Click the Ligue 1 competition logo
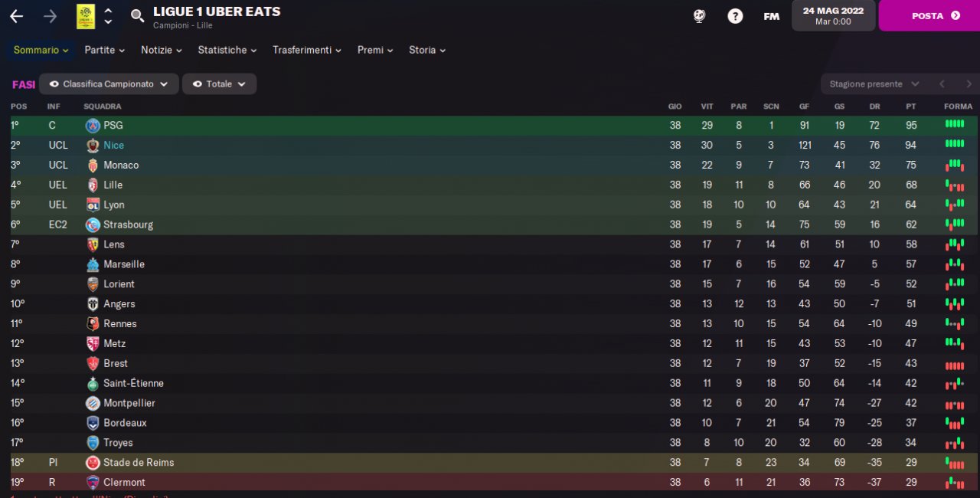Image resolution: width=980 pixels, height=498 pixels. pyautogui.click(x=86, y=16)
